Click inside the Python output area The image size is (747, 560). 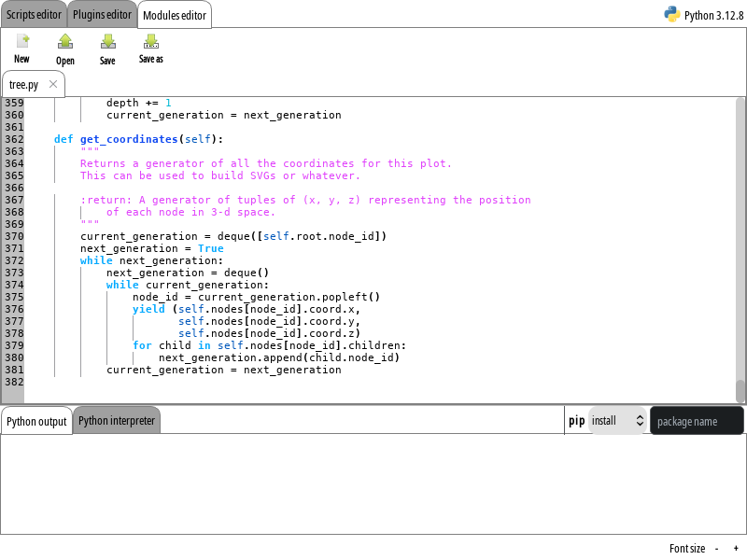click(x=373, y=483)
